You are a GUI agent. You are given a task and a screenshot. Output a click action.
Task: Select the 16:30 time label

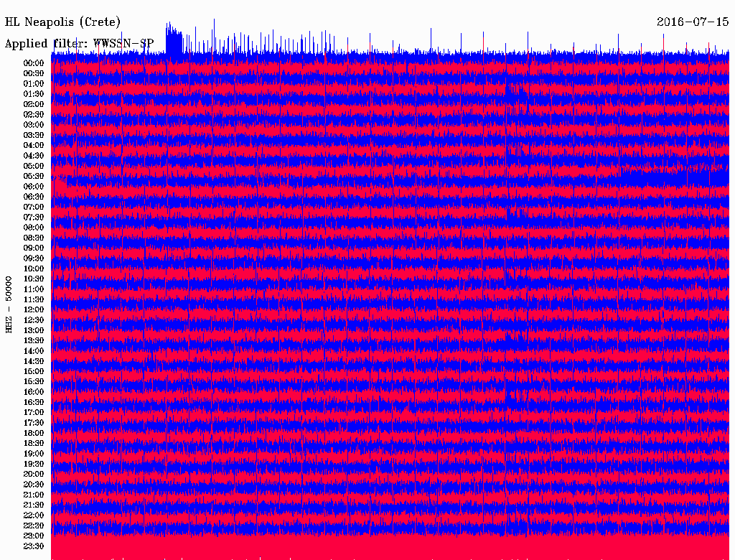point(34,402)
